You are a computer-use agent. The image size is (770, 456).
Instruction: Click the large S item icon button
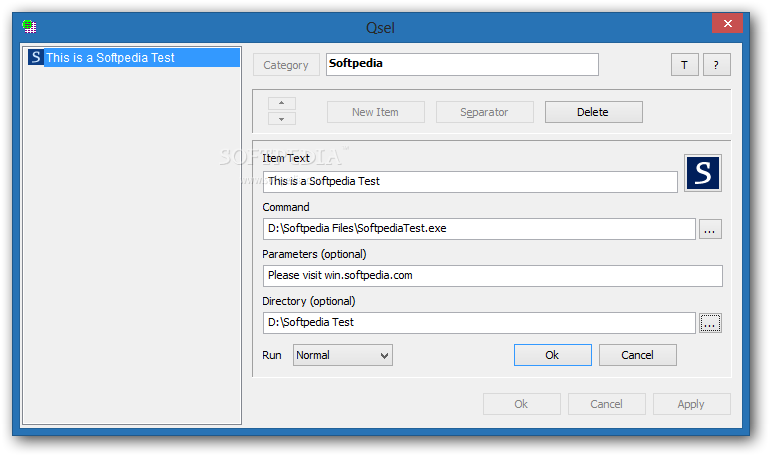tap(703, 173)
